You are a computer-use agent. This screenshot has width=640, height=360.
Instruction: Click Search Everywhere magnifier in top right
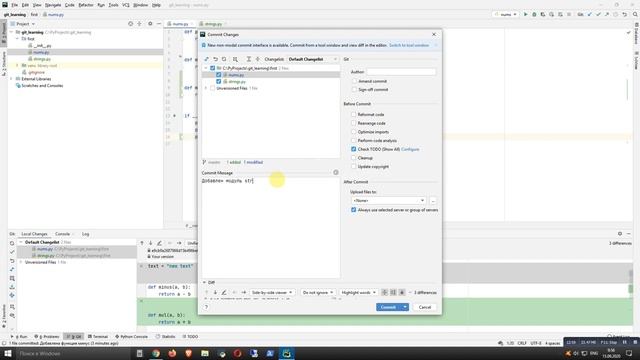pyautogui.click(x=635, y=14)
